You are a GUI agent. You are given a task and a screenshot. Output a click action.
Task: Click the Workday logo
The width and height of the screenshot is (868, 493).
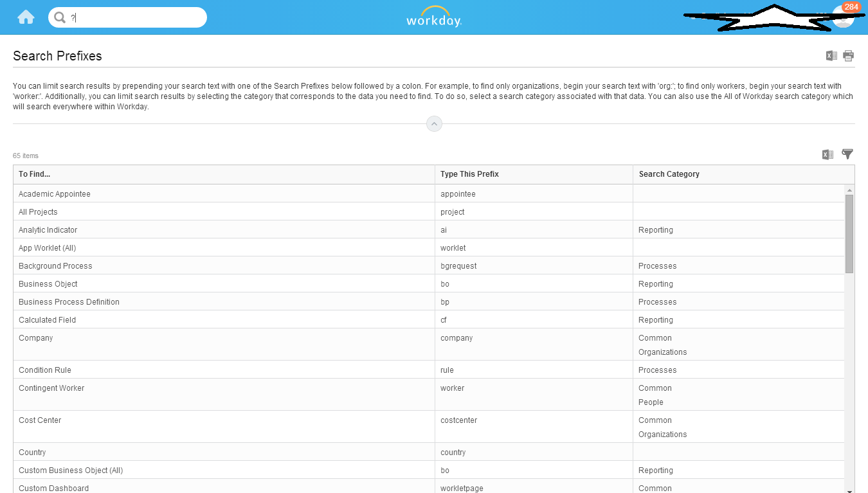(x=433, y=17)
